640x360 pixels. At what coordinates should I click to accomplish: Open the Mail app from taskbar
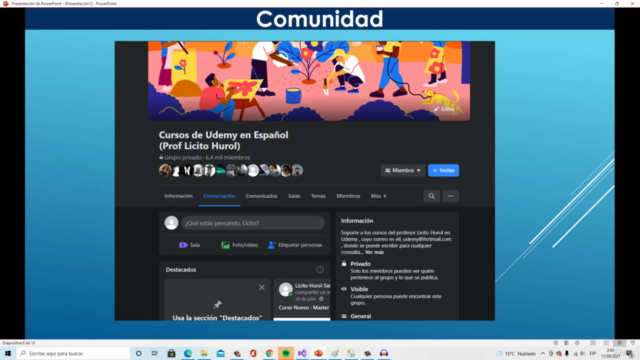point(220,353)
